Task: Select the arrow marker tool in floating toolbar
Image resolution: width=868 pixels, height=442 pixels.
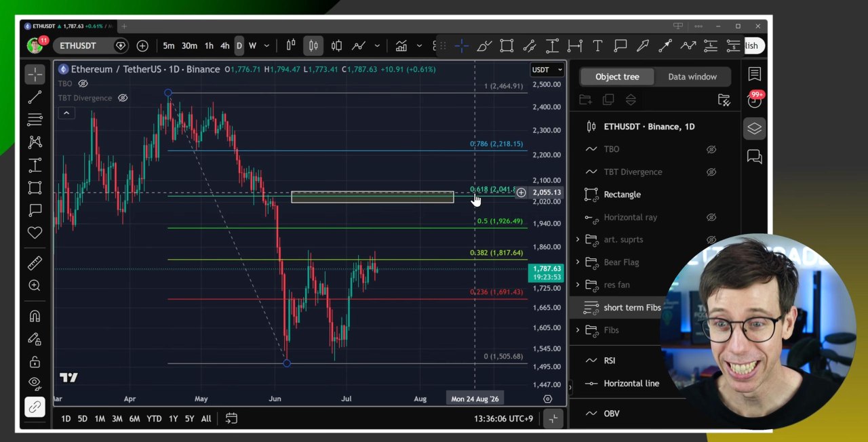Action: (x=643, y=45)
